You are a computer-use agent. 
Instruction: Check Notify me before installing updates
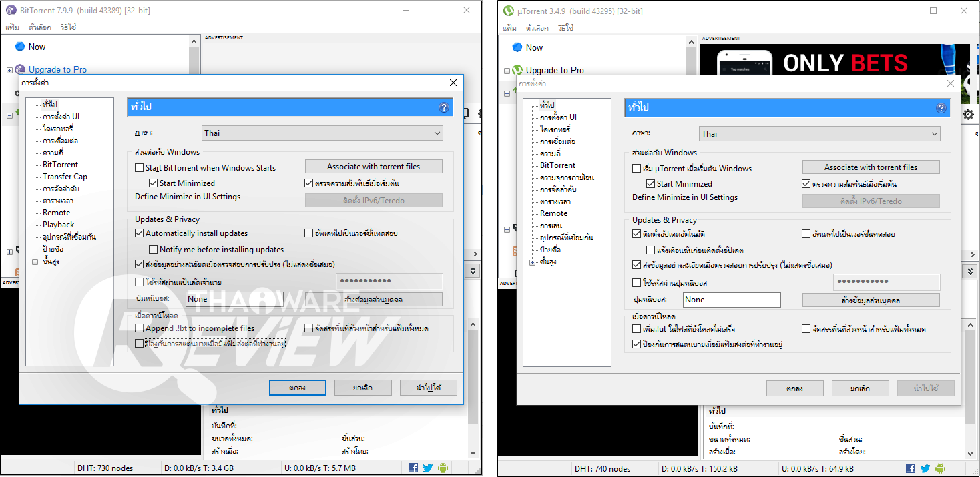pos(153,250)
